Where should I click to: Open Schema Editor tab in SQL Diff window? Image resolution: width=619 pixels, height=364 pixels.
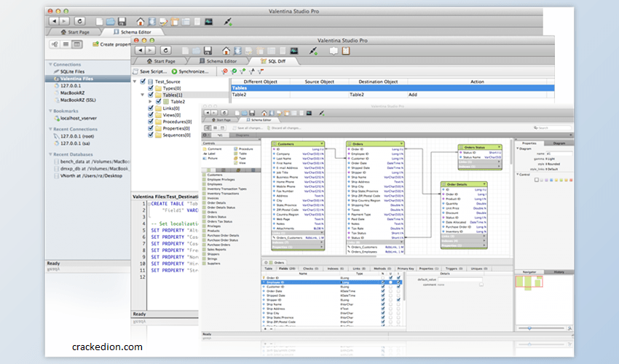click(x=218, y=61)
